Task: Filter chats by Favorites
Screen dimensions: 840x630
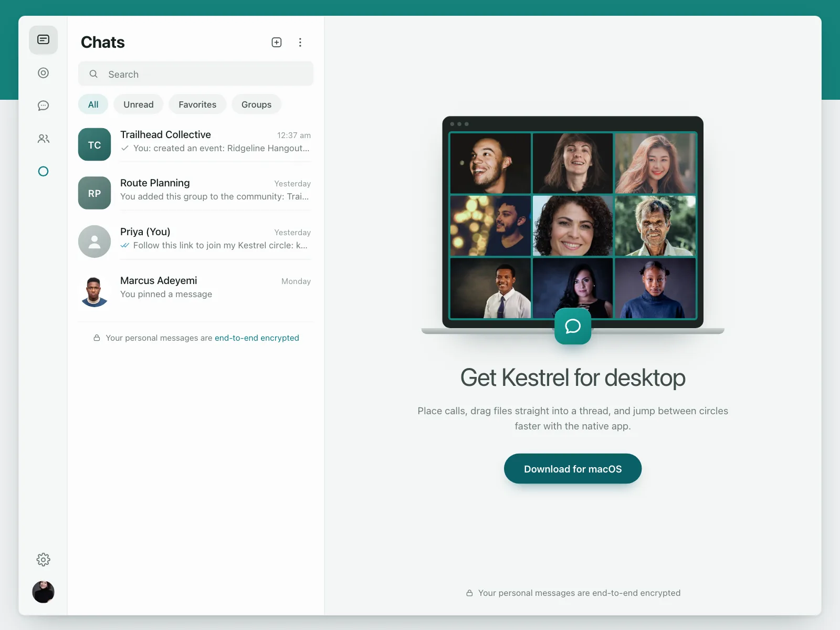Action: [197, 104]
